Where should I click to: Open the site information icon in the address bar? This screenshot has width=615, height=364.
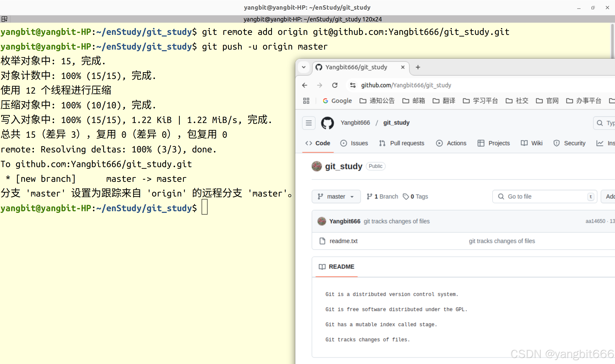pyautogui.click(x=353, y=85)
